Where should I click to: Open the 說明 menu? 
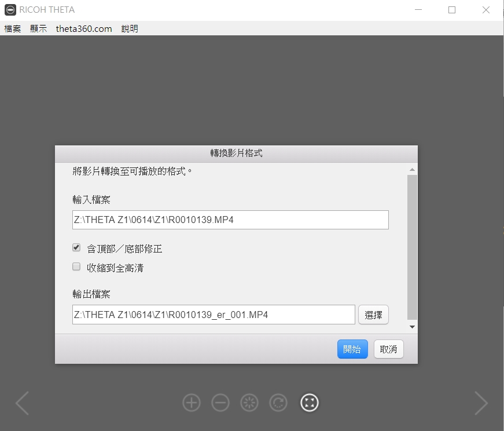(130, 28)
